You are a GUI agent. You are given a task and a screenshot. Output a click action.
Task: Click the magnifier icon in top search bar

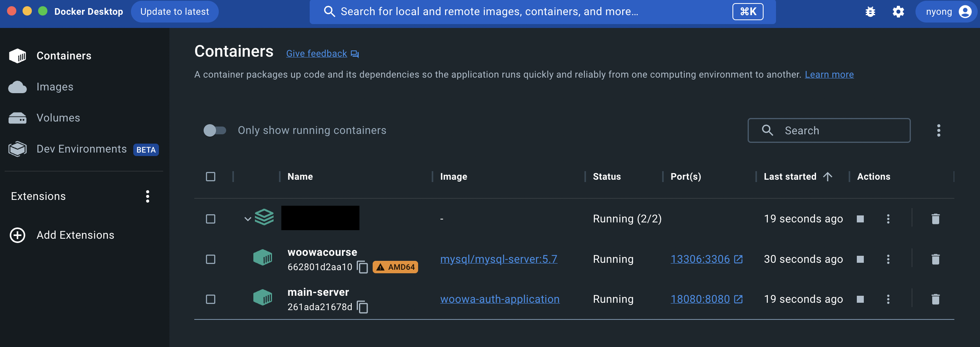(329, 12)
